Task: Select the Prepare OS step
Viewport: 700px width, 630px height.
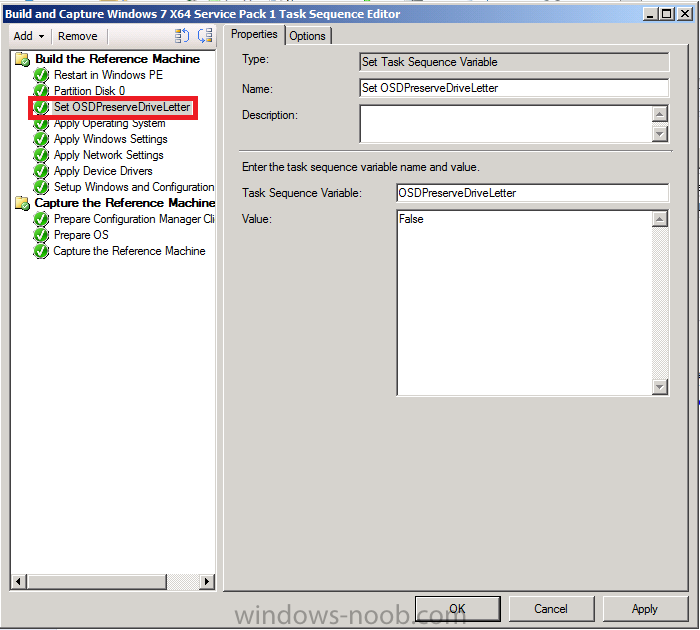Action: coord(81,235)
